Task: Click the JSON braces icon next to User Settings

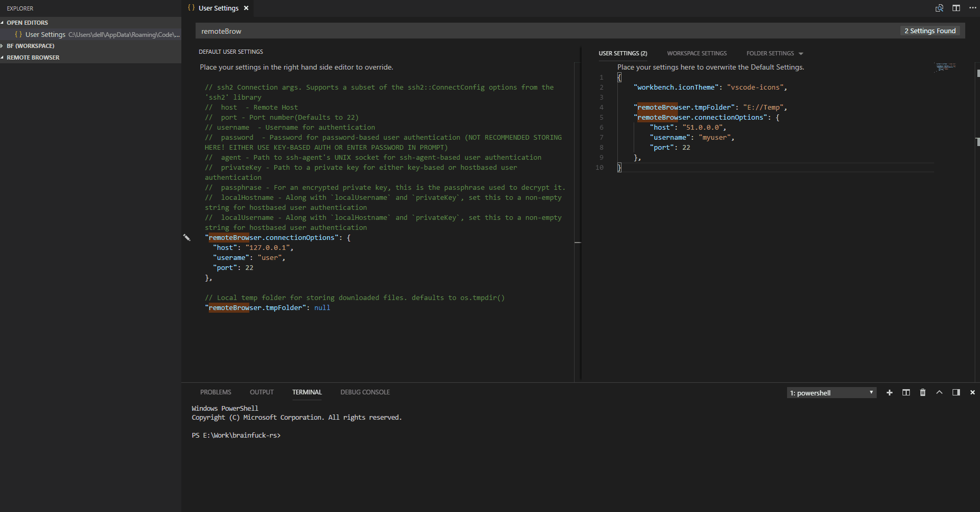Action: (x=18, y=34)
